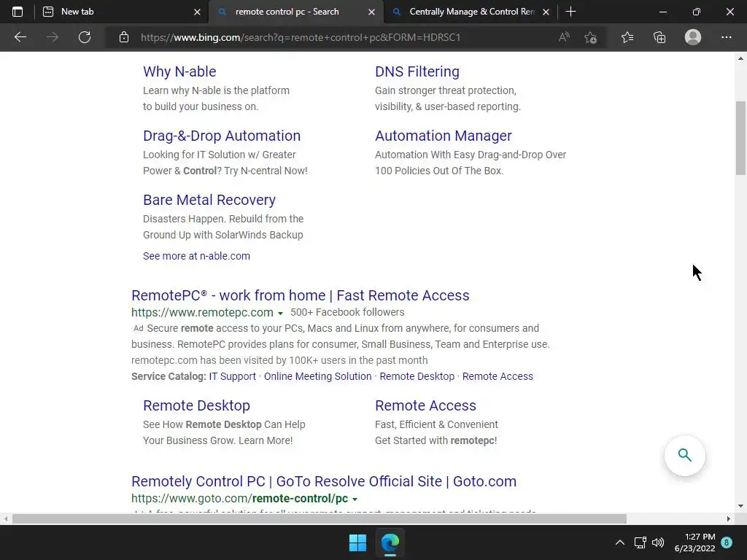Refresh the current page
Image resolution: width=747 pixels, height=560 pixels.
[85, 37]
